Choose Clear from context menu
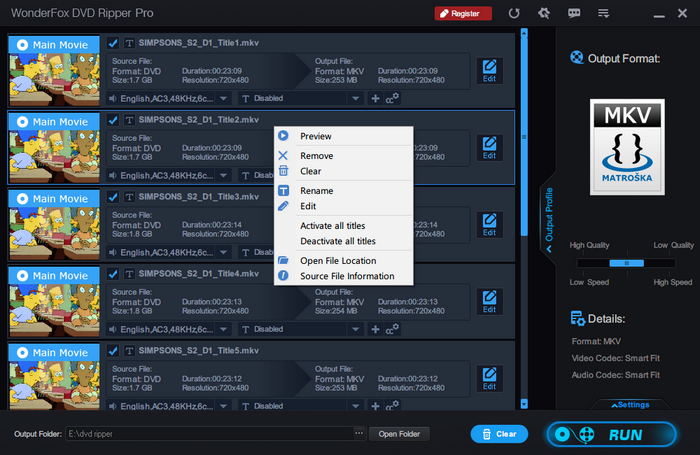The height and width of the screenshot is (455, 700). click(x=343, y=171)
